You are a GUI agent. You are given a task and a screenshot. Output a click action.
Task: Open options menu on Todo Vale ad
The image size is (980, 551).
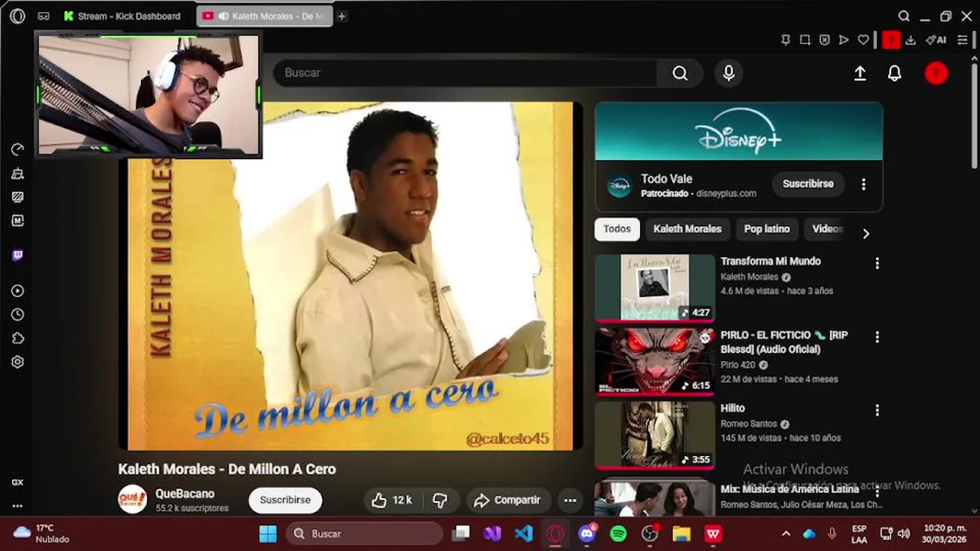[864, 184]
